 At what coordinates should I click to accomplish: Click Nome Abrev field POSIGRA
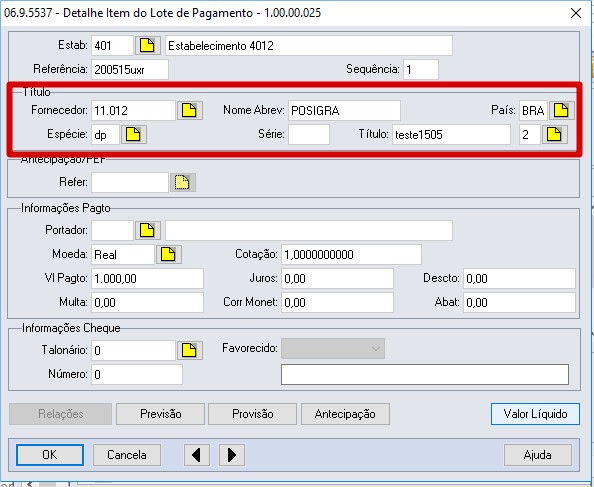coord(344,110)
